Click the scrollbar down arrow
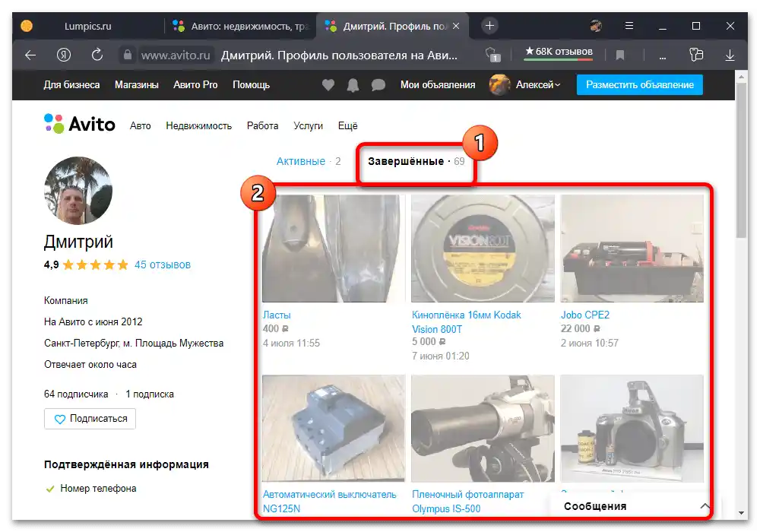This screenshot has width=760, height=532. [x=741, y=512]
